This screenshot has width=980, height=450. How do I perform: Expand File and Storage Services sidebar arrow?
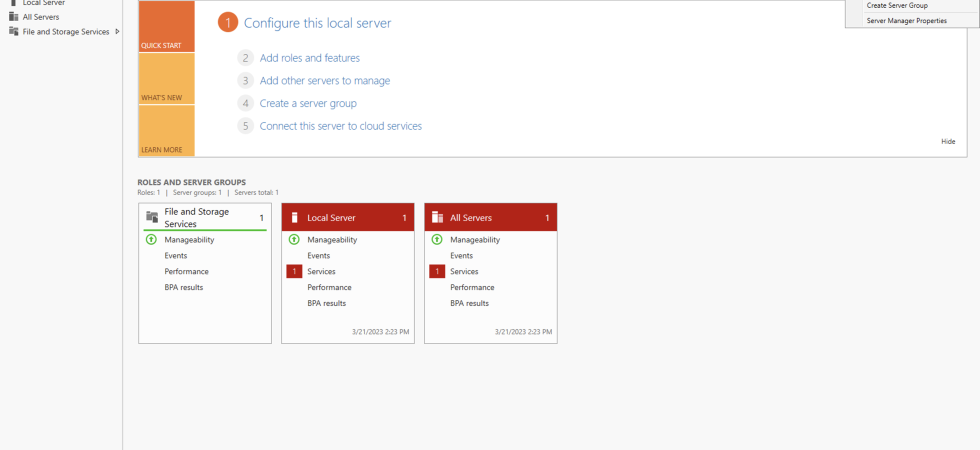pyautogui.click(x=118, y=31)
